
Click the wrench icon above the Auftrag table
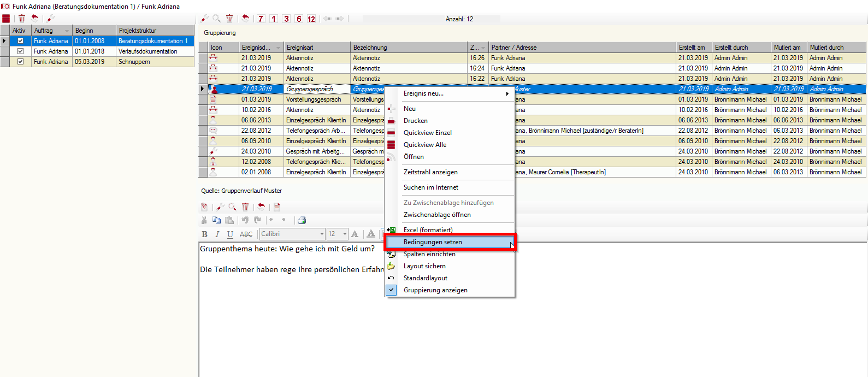click(x=50, y=19)
